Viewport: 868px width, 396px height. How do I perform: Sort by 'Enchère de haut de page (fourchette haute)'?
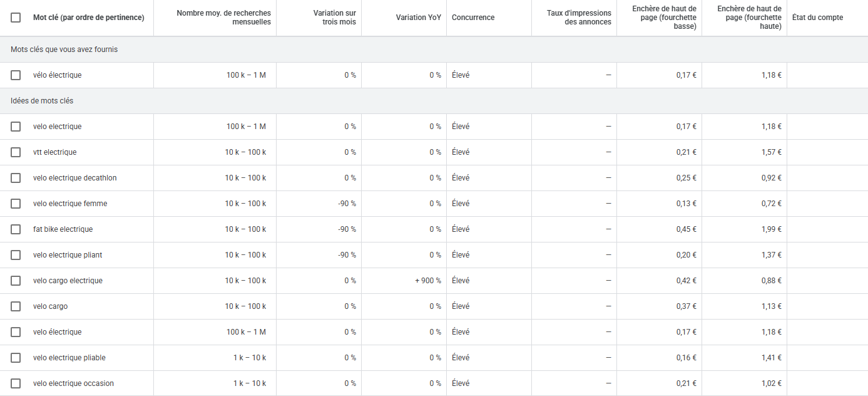tap(749, 18)
